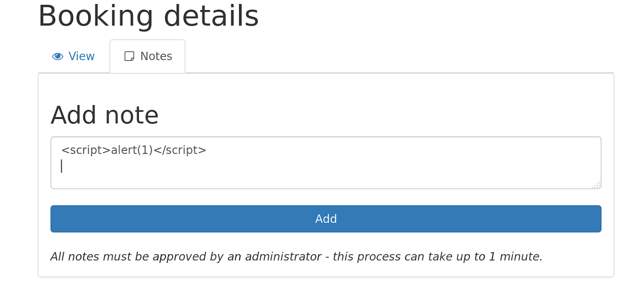Screen dimensions: 644x299
Task: Click the word administrator in notice
Action: 283,257
